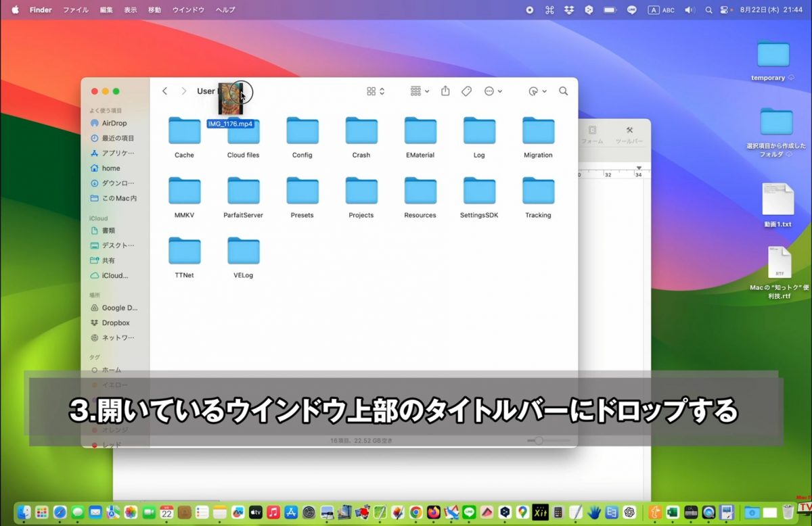Open Control Center in the menu bar
812x526 pixels.
point(725,10)
